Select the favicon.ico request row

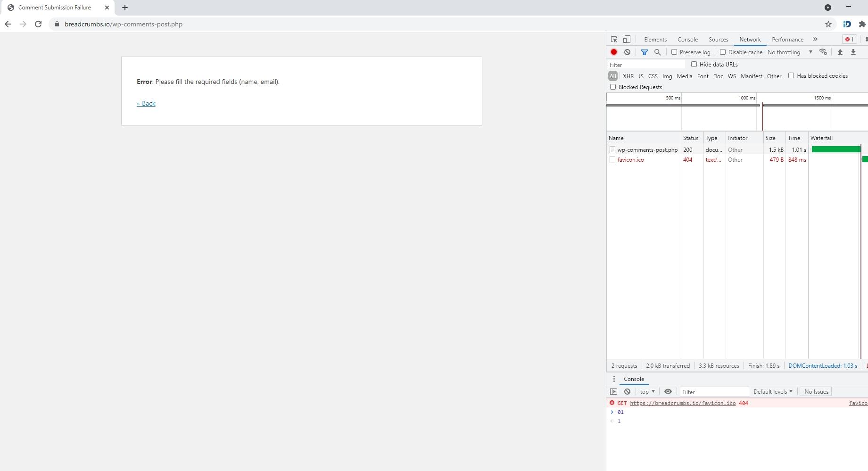click(737, 160)
